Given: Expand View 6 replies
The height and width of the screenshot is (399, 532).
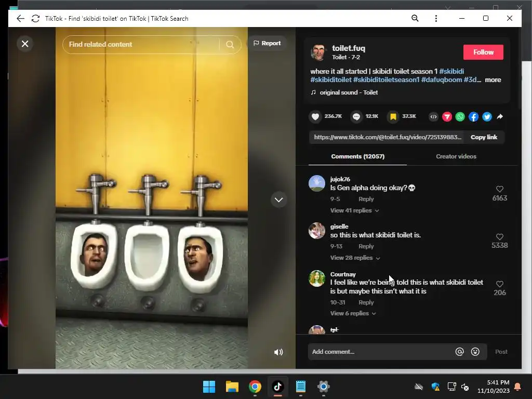Looking at the screenshot, I should [353, 313].
